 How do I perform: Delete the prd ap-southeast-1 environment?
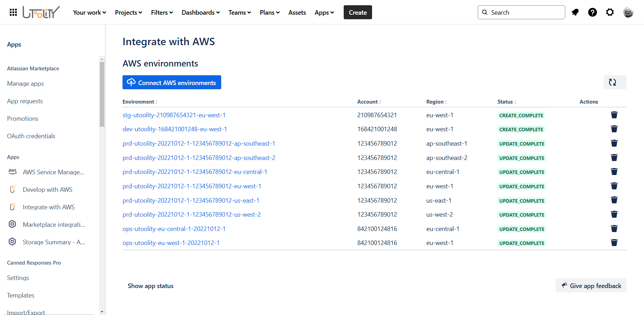tap(614, 143)
